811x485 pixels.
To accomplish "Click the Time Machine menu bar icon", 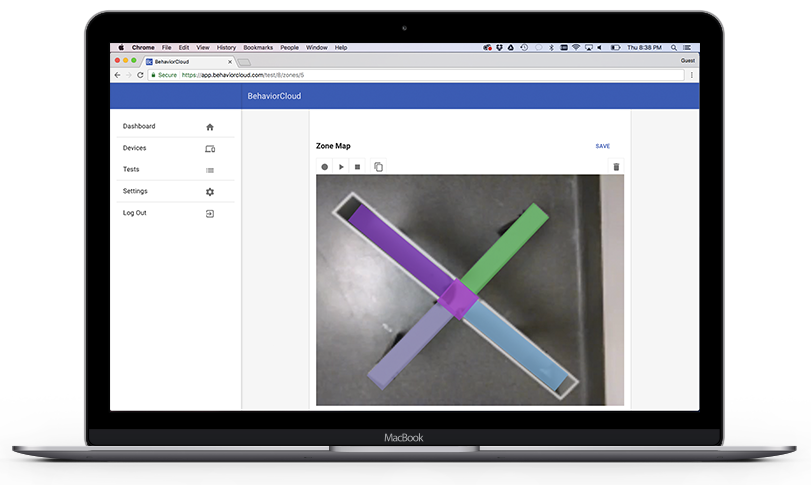I will pos(524,47).
